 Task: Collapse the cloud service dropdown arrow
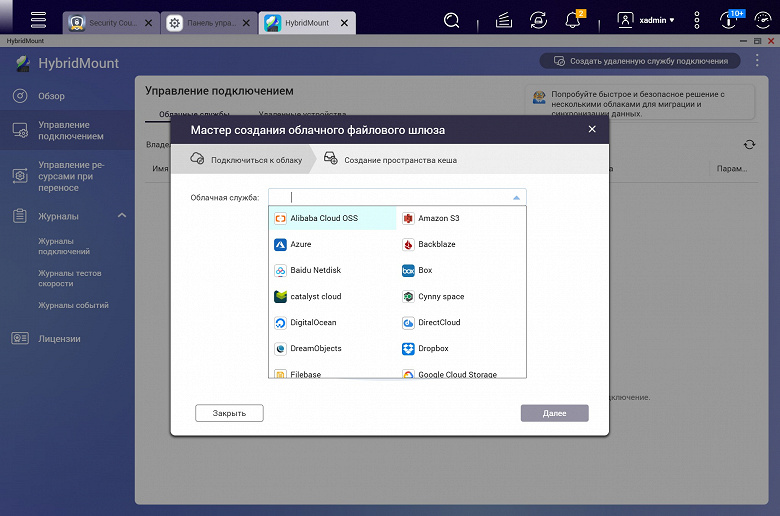pyautogui.click(x=516, y=198)
